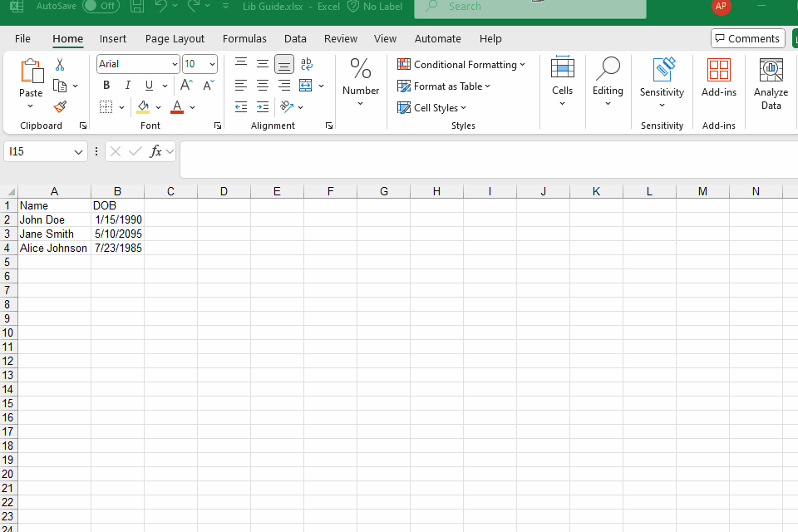Image resolution: width=798 pixels, height=532 pixels.
Task: Open the Help tab
Action: coord(490,39)
